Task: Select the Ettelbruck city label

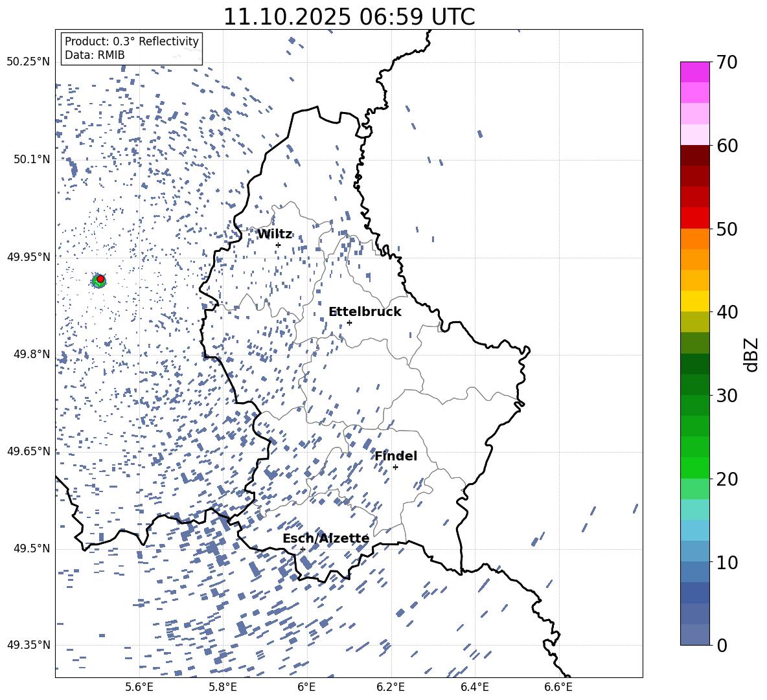Action: 365,312
